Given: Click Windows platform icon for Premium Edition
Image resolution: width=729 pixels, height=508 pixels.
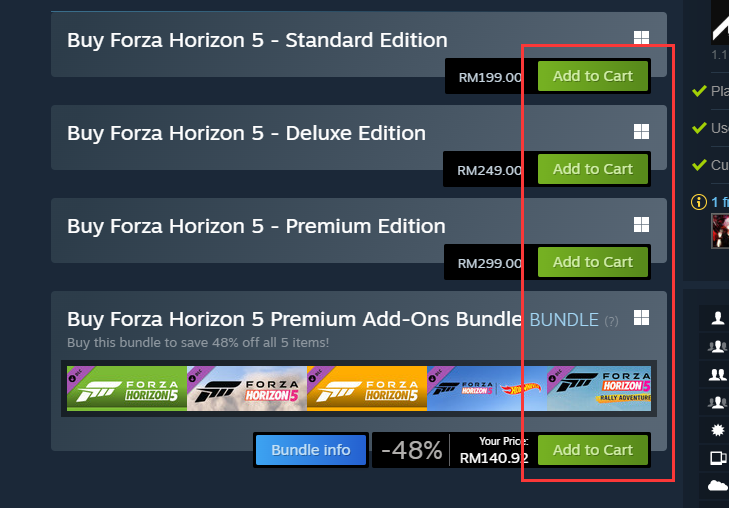Looking at the screenshot, I should tap(641, 224).
